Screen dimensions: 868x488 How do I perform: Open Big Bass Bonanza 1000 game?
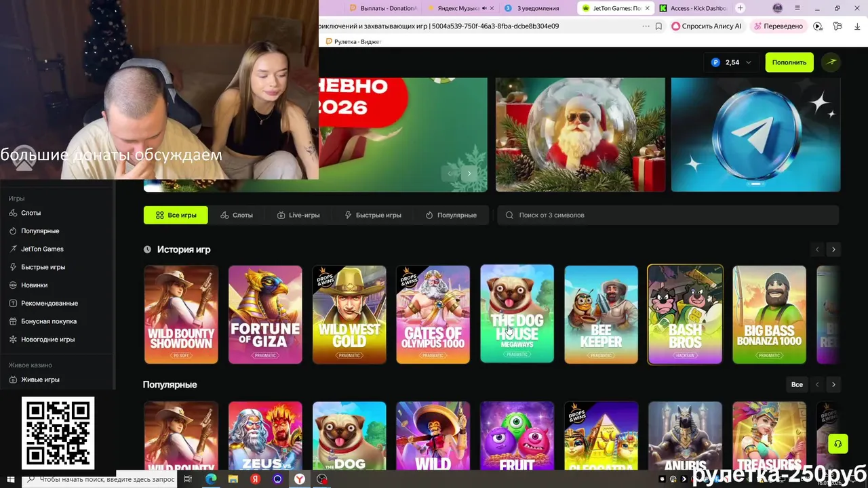pyautogui.click(x=770, y=314)
